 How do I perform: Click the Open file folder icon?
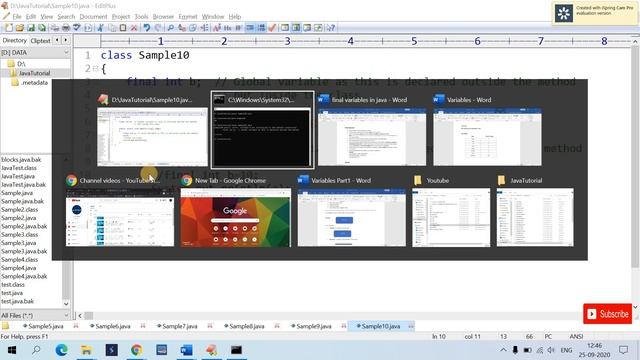(x=20, y=28)
